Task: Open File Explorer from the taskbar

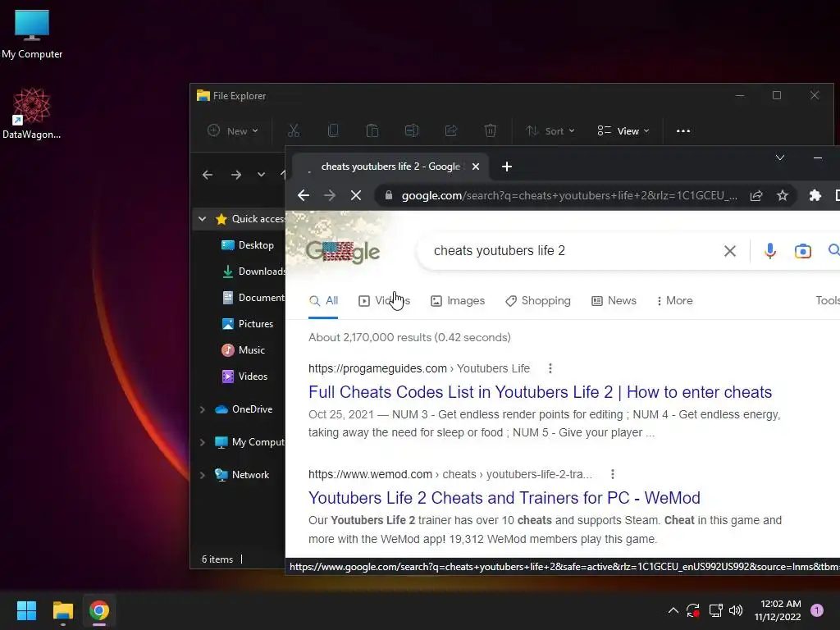Action: (62, 610)
